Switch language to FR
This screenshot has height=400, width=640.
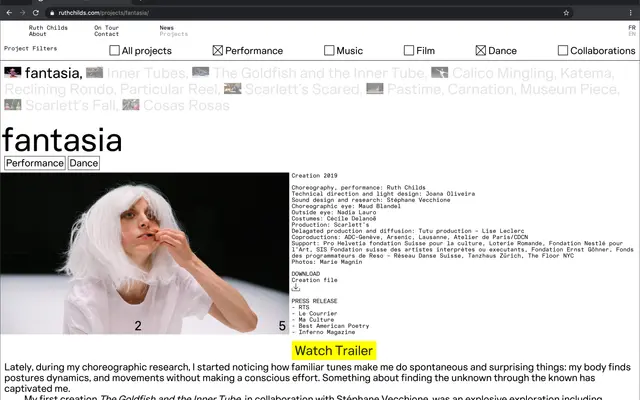pos(632,28)
